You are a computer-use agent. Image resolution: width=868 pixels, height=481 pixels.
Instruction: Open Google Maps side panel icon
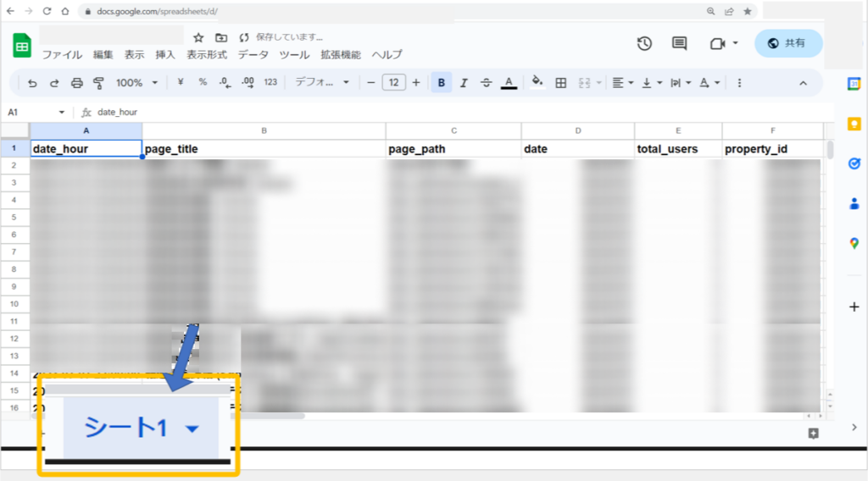(854, 244)
